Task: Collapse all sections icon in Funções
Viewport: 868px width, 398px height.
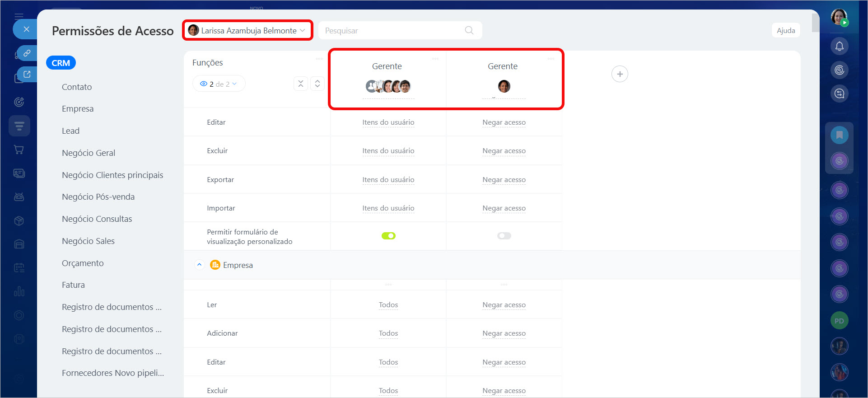Action: tap(301, 84)
